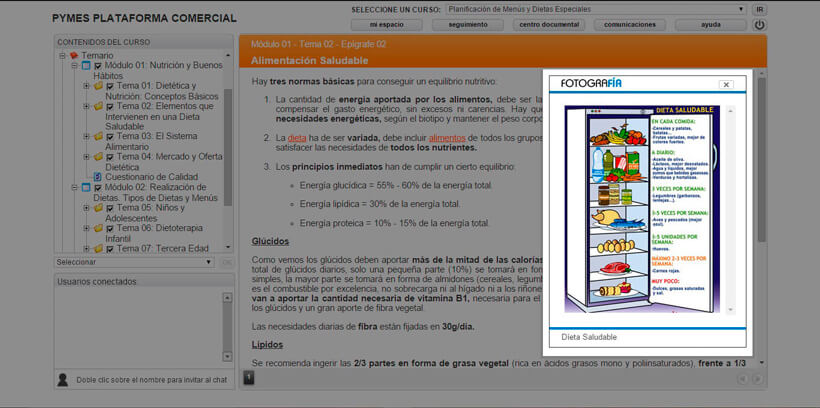
Task: Click the Tema 02 folder icon
Action: [98, 106]
